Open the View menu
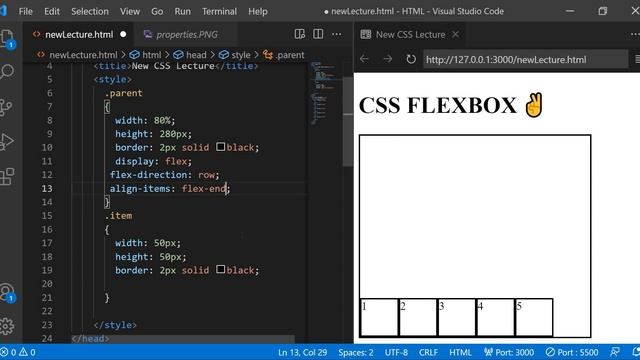The image size is (640, 360). tap(130, 11)
